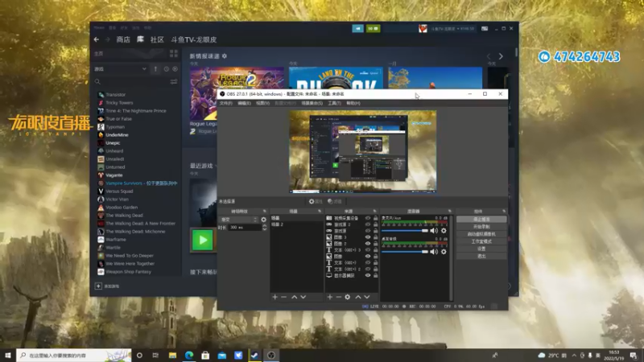The width and height of the screenshot is (644, 362).
Task: Go back with Steam's back arrow
Action: coord(96,39)
